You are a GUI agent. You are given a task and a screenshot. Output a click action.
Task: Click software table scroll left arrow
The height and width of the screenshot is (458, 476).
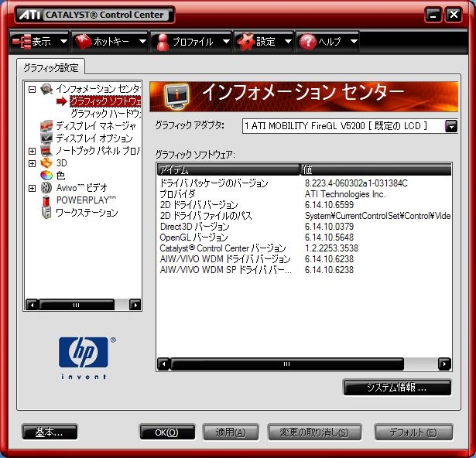tap(163, 364)
